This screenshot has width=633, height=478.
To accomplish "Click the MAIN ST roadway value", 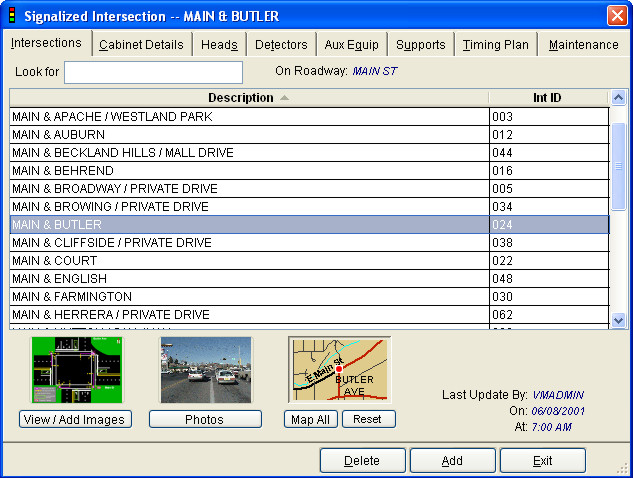I will [x=375, y=71].
